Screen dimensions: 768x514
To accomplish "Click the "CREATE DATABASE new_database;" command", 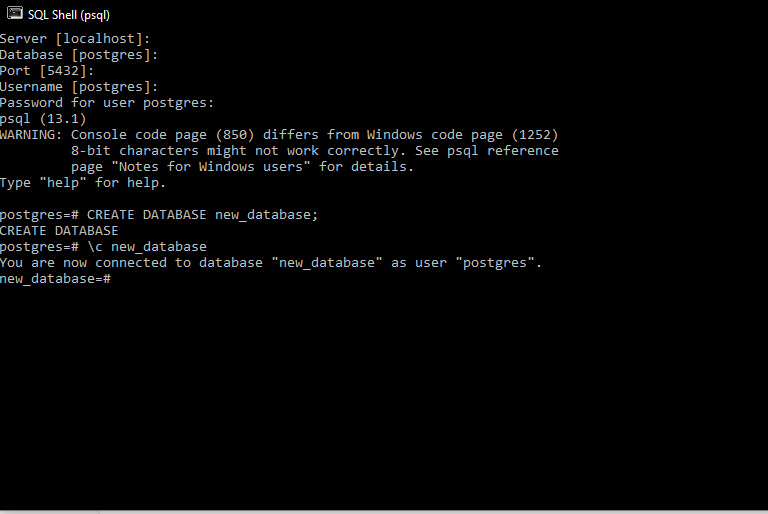I will tap(203, 215).
